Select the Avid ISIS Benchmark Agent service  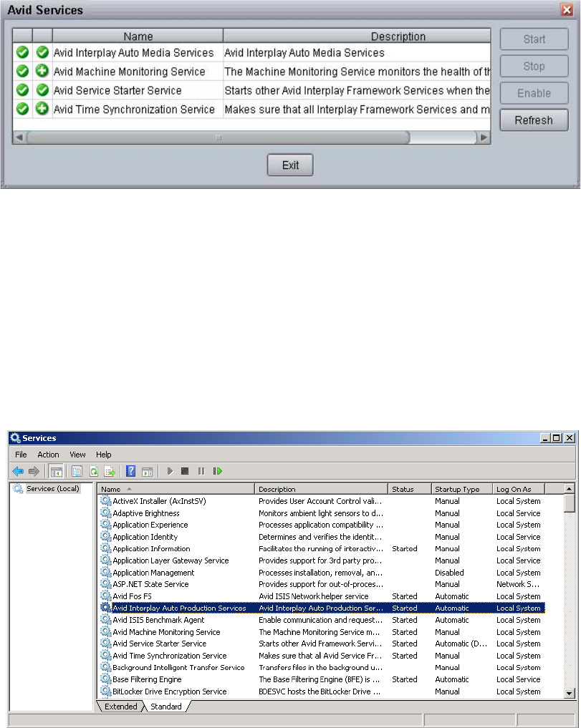click(322, 620)
